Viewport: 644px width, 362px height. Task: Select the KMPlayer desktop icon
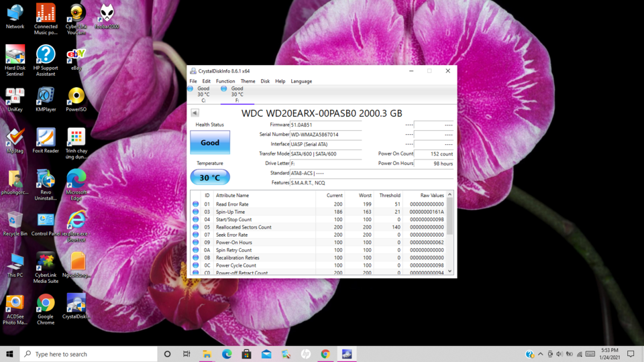point(46,100)
